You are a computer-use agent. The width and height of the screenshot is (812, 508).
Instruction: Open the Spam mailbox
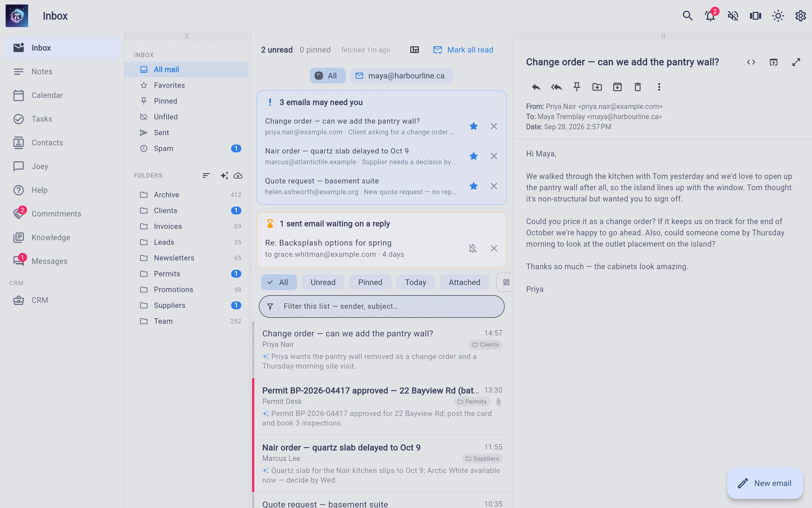point(186,149)
